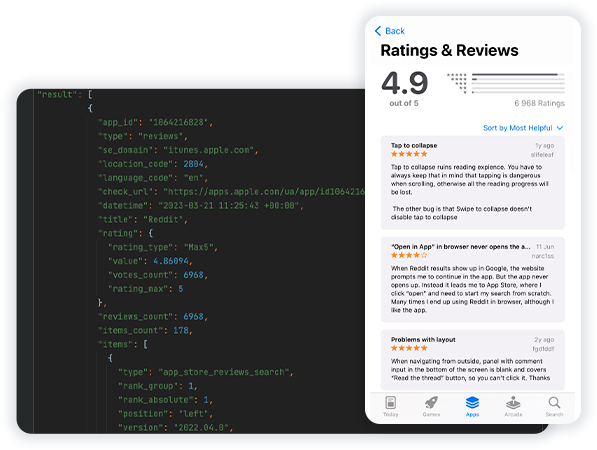
Task: Go back via the Back link
Action: (395, 31)
